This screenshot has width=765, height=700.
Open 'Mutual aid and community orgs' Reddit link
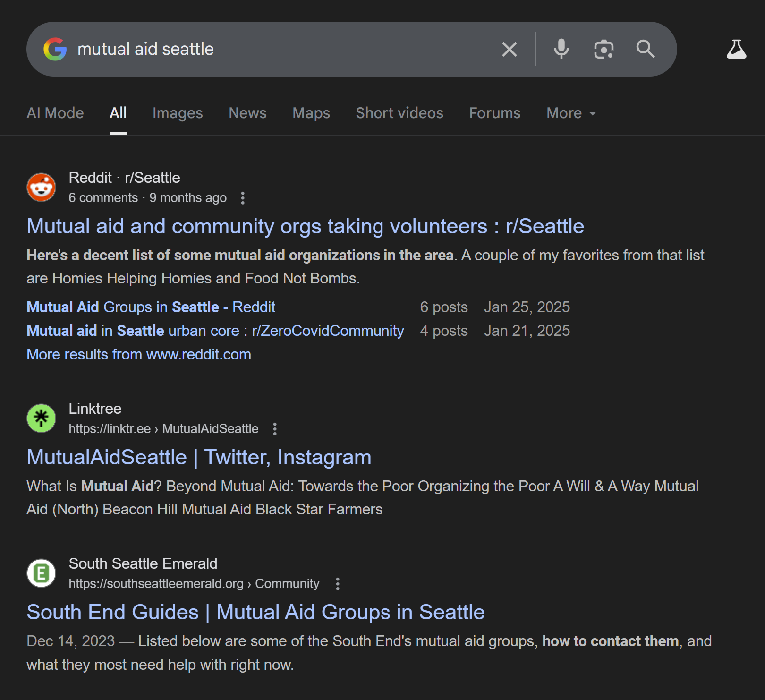click(x=305, y=226)
